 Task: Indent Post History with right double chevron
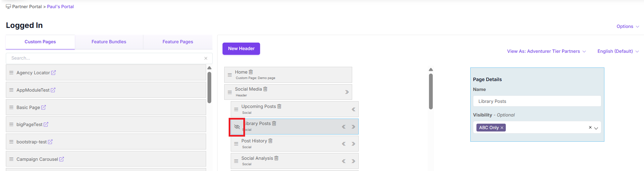click(353, 144)
